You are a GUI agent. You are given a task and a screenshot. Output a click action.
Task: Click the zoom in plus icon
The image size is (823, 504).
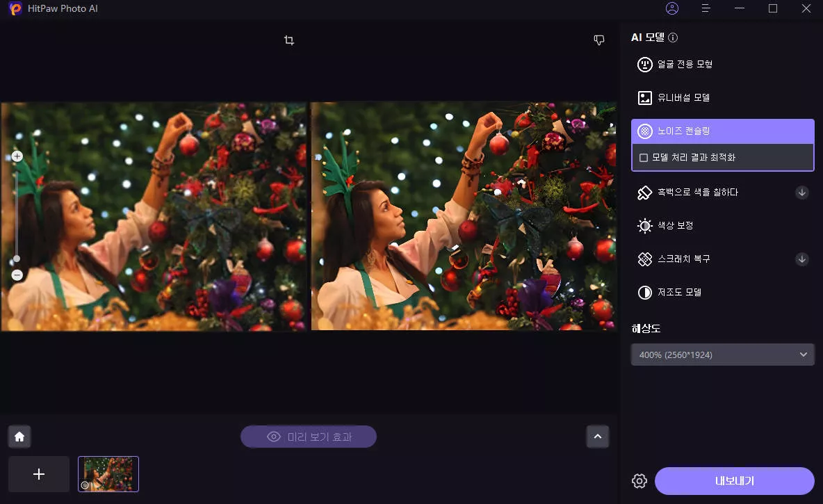(17, 156)
